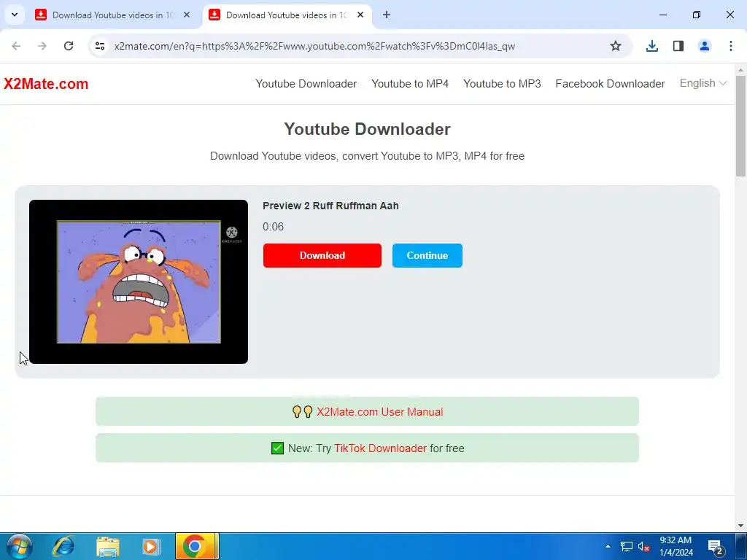This screenshot has width=747, height=560.
Task: Select the video title Preview 2 Ruff Ruffman Aah
Action: coord(330,206)
